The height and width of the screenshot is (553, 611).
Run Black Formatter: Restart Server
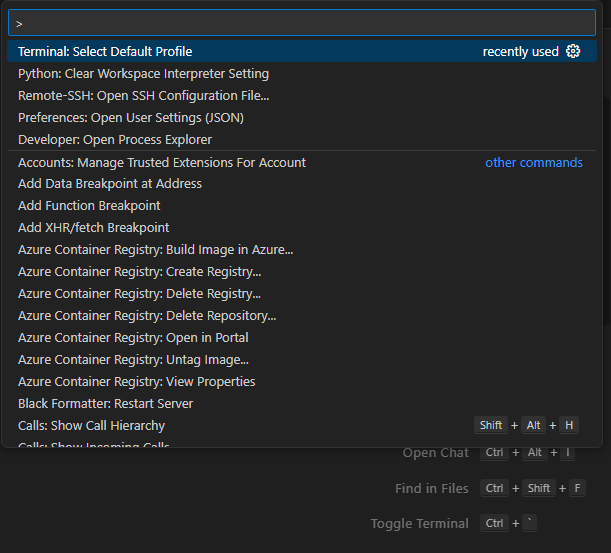coord(302,404)
